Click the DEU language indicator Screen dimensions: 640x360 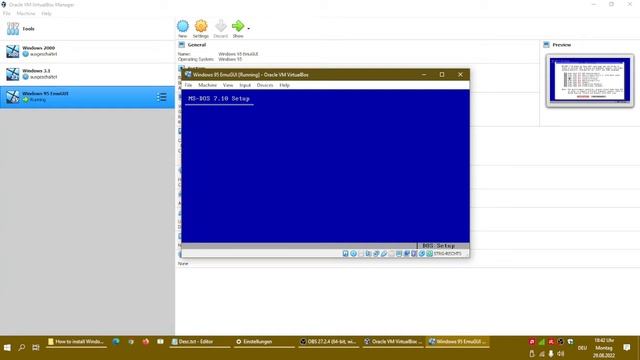582,348
